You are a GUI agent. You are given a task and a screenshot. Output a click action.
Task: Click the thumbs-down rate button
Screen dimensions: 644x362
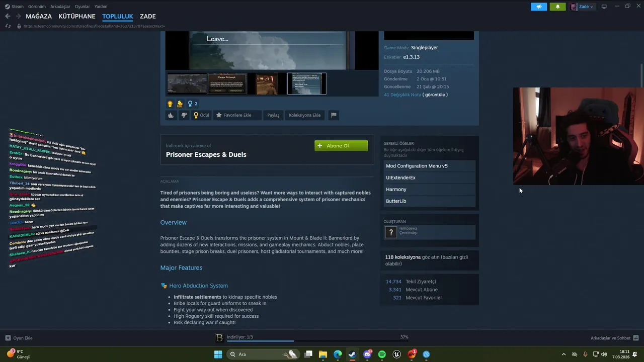click(x=184, y=115)
